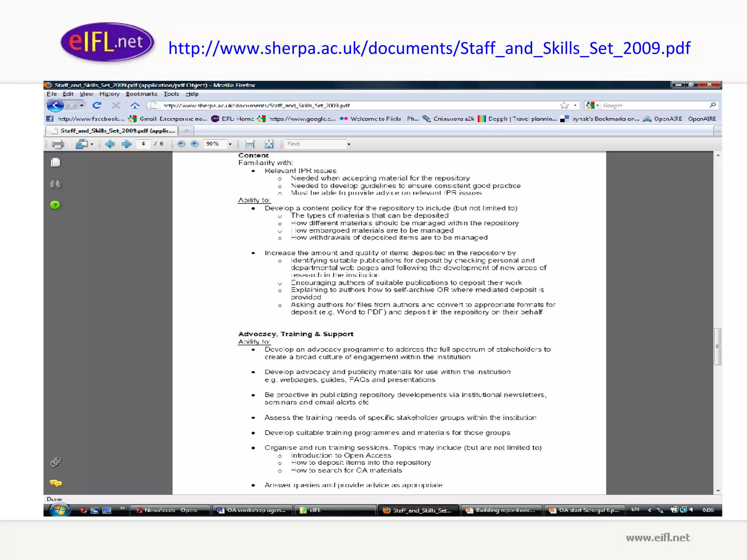This screenshot has width=747, height=560.
Task: Click the Windows Start orb
Action: 59,510
